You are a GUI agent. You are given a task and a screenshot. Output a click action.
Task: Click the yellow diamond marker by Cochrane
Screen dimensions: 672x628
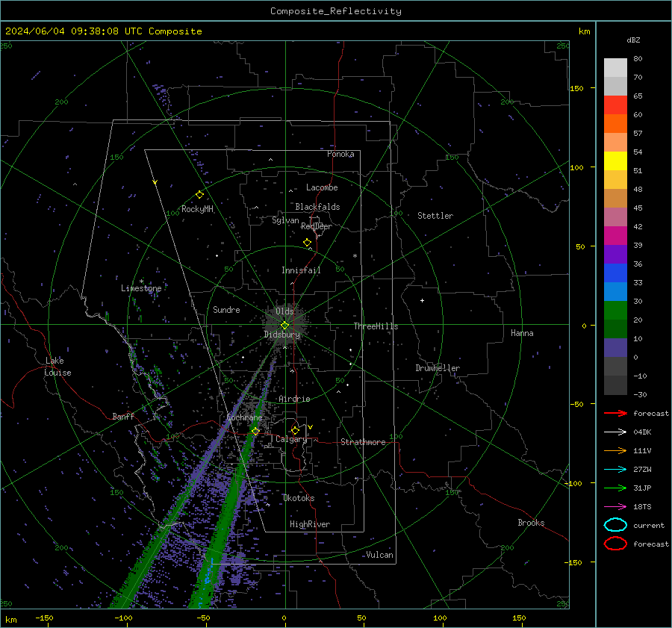tap(255, 431)
